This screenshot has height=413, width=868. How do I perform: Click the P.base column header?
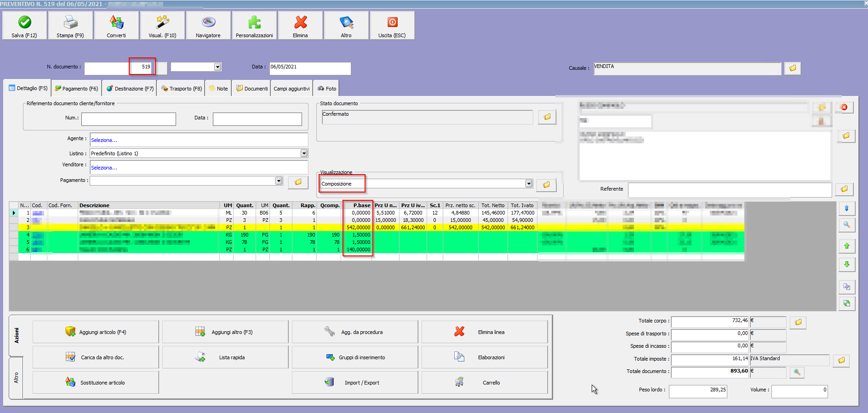click(357, 205)
